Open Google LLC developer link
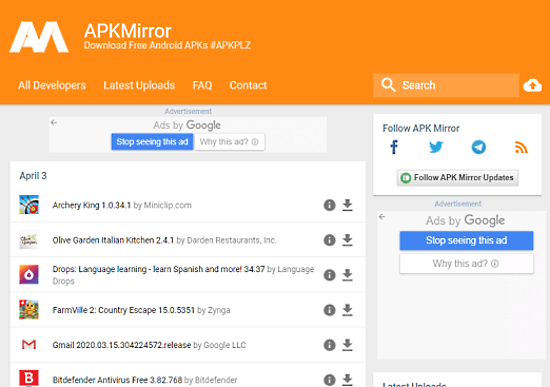 coord(224,345)
